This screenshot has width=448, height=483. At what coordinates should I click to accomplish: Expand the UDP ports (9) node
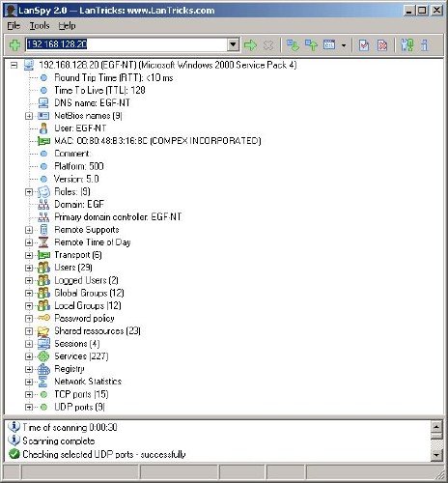(29, 407)
